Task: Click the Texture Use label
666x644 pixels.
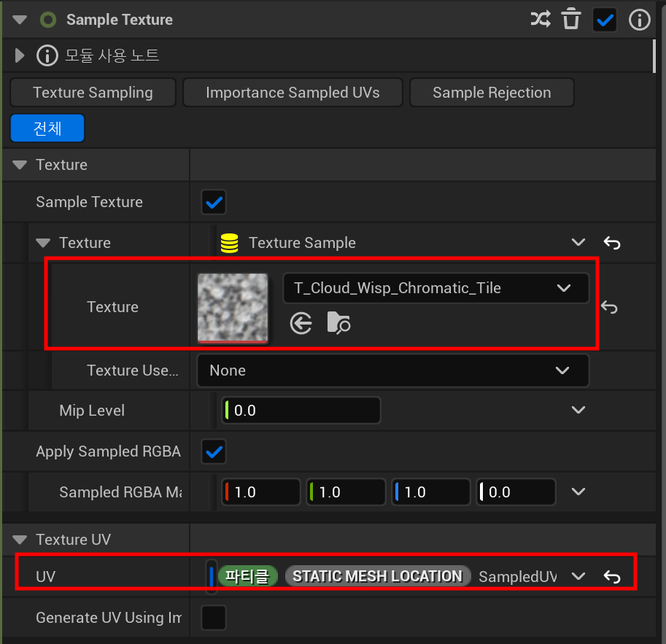Action: click(x=133, y=371)
